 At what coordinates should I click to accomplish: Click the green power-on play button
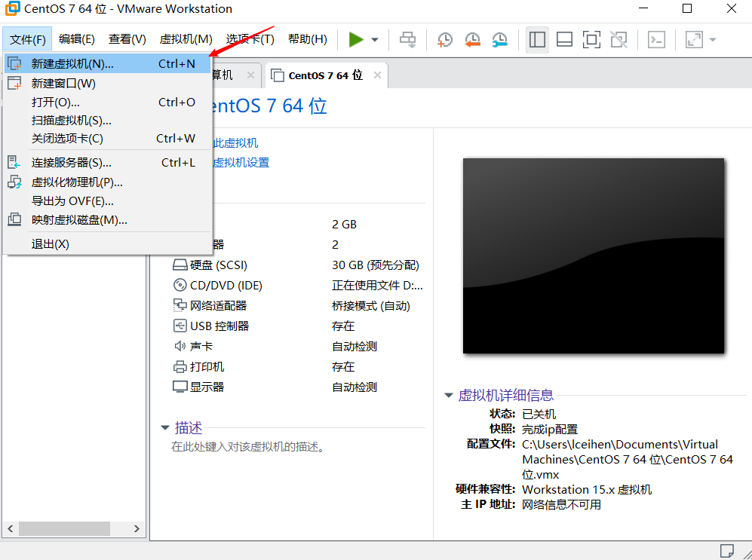tap(356, 39)
